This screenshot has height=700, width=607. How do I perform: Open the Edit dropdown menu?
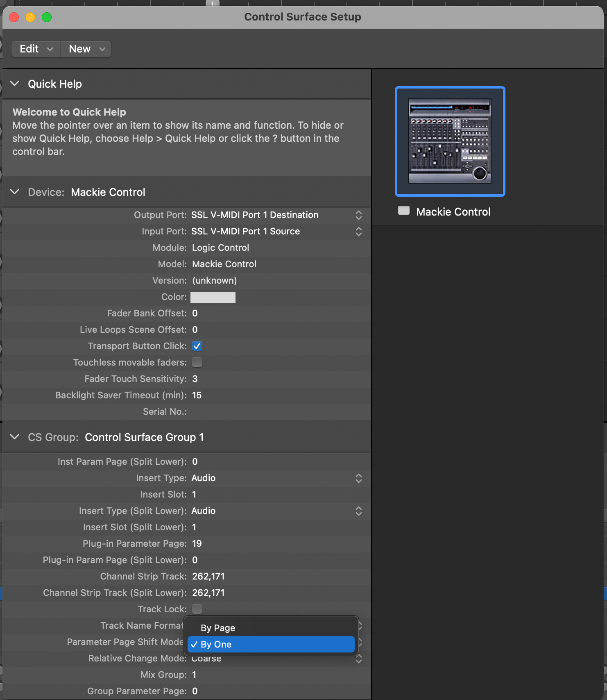36,49
